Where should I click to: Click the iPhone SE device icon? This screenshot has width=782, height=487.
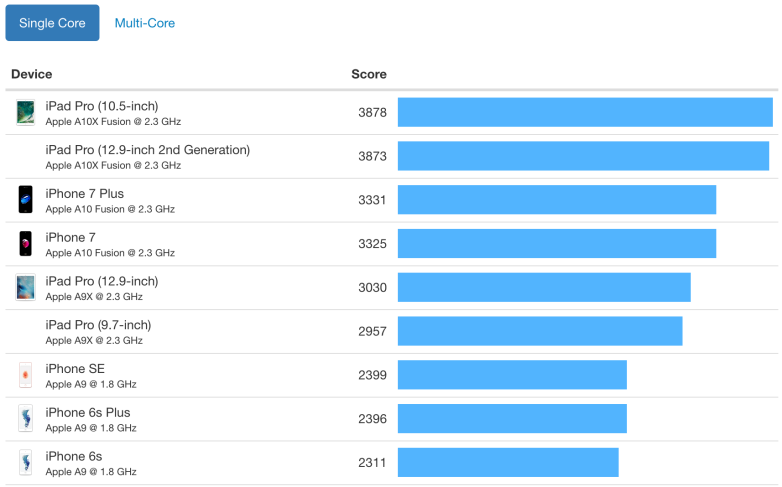click(x=25, y=375)
